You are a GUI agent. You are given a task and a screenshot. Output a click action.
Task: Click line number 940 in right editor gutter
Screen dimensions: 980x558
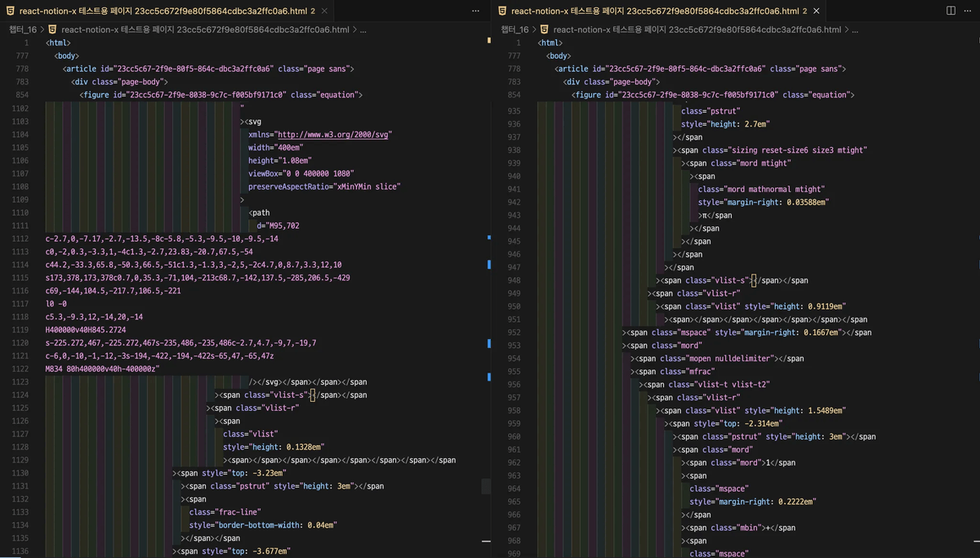point(514,176)
